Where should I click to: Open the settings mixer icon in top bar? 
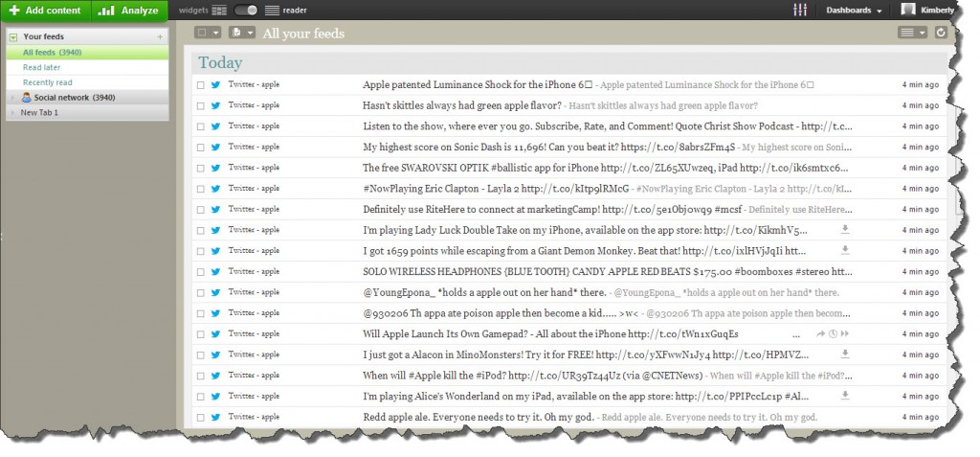pyautogui.click(x=800, y=10)
